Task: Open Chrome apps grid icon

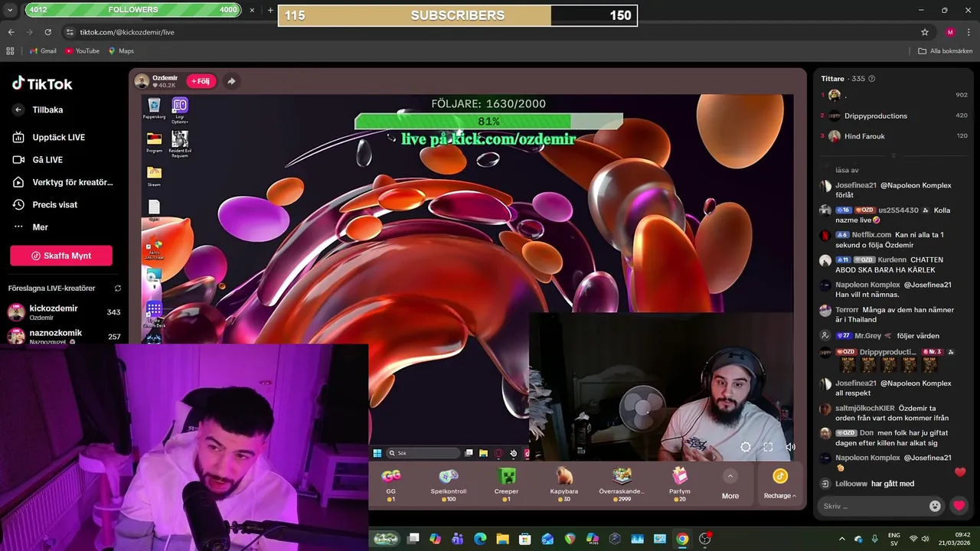Action: click(10, 51)
